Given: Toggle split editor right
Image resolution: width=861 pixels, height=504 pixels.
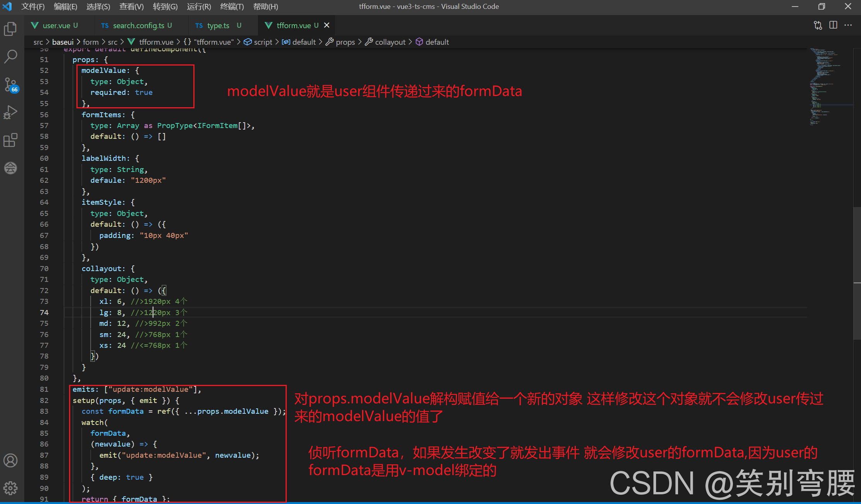Looking at the screenshot, I should (x=833, y=25).
